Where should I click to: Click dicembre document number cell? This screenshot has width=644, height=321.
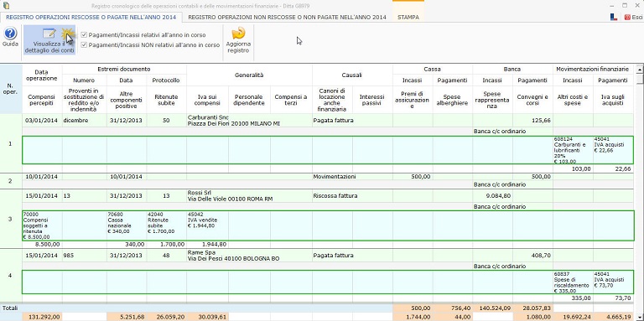[84, 121]
